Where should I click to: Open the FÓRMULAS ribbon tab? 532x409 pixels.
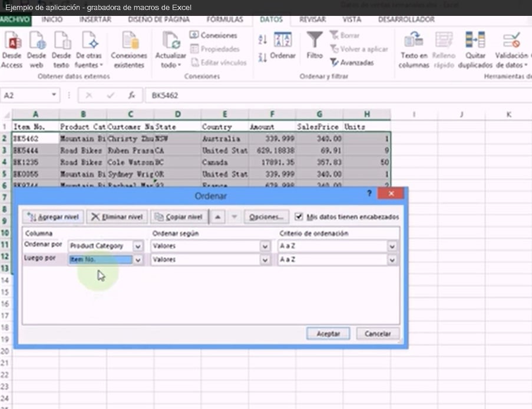coord(224,19)
